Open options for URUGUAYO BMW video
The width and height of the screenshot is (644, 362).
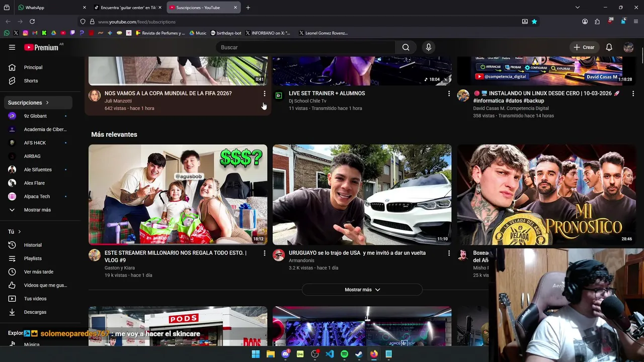tap(449, 253)
